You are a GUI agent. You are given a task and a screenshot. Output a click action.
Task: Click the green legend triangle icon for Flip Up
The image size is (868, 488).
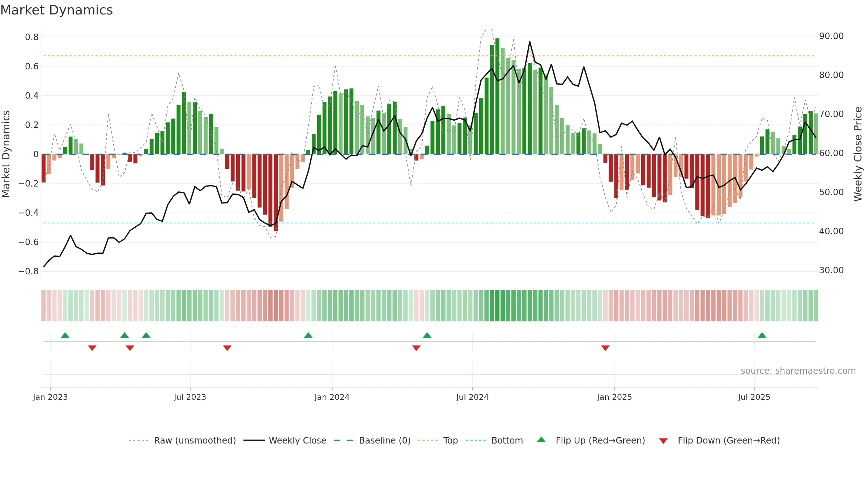point(541,440)
